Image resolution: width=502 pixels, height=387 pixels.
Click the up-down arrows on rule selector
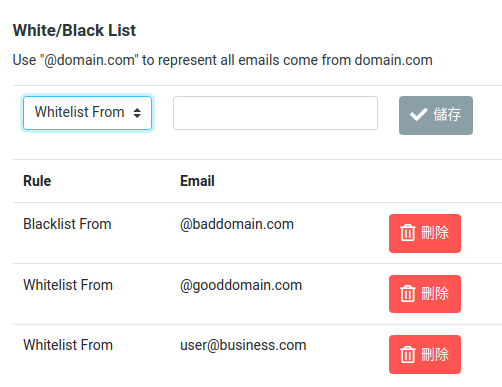[137, 113]
